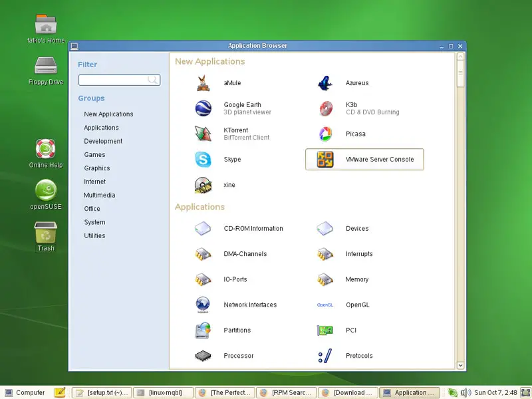Click the Processor label text
The image size is (532, 399).
pyautogui.click(x=239, y=356)
